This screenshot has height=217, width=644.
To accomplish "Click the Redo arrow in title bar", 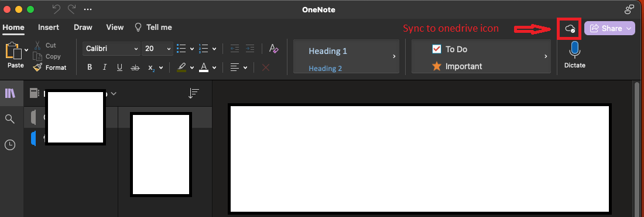I will (71, 9).
